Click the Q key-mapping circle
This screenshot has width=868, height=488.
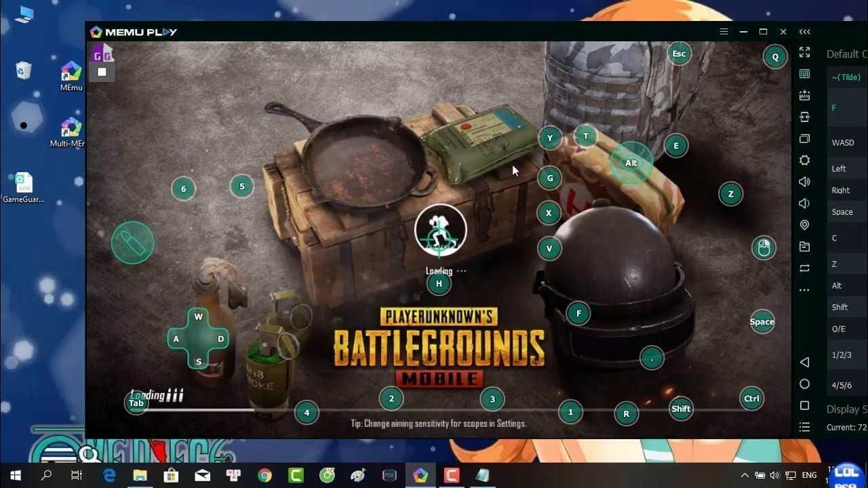coord(775,57)
